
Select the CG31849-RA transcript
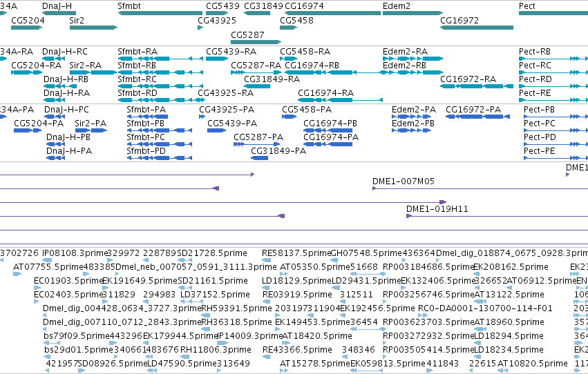(257, 86)
